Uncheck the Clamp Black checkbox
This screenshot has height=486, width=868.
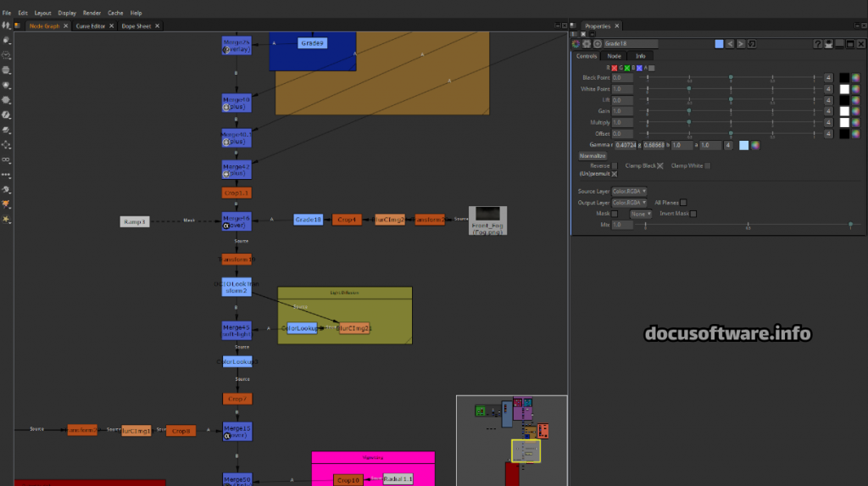click(660, 165)
